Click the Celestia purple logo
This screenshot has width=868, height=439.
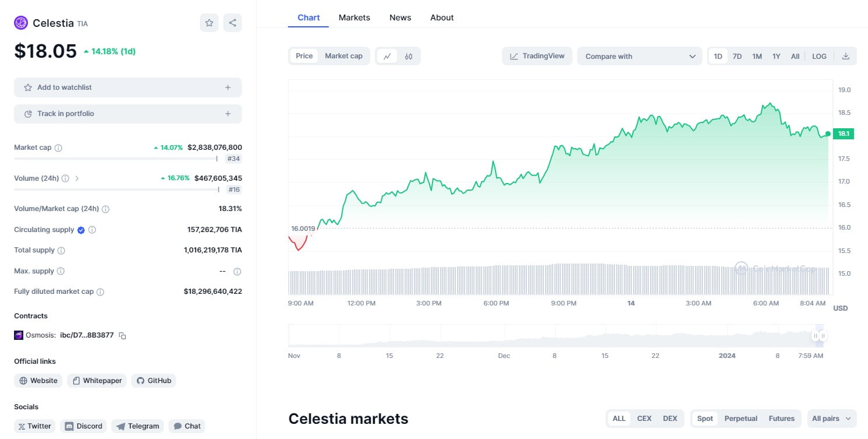tap(21, 23)
